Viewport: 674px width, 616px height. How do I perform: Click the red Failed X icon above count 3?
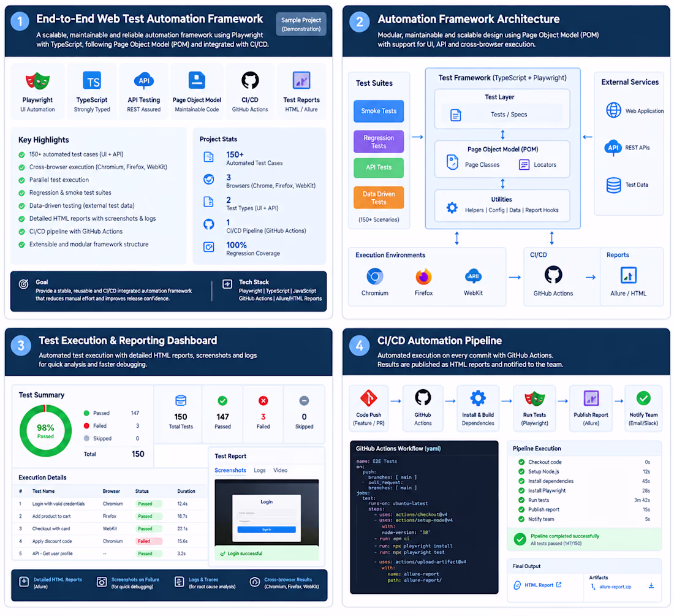[263, 401]
